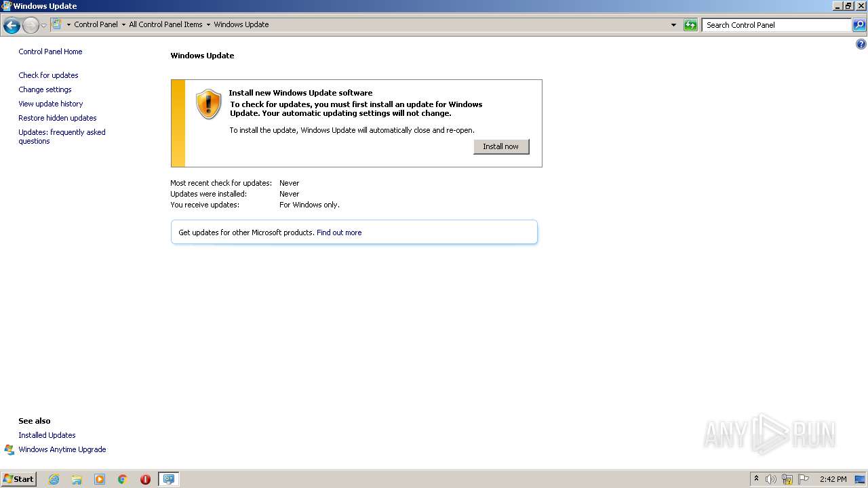Click the Show desktop button
The height and width of the screenshot is (488, 868).
point(861,479)
